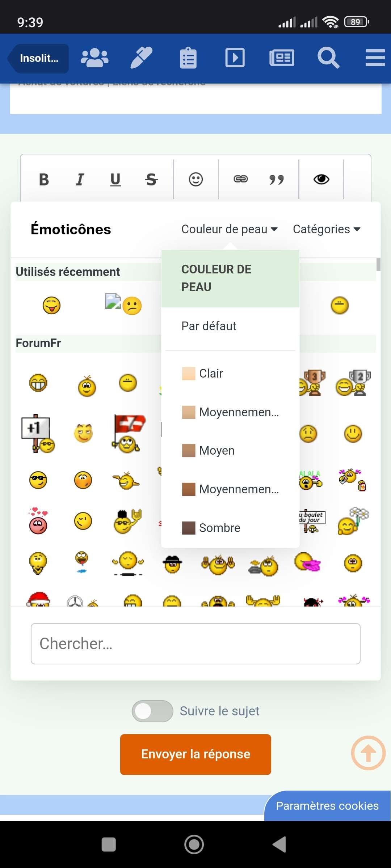Toggle the Suivre le sujet switch
391x868 pixels.
pos(152,711)
